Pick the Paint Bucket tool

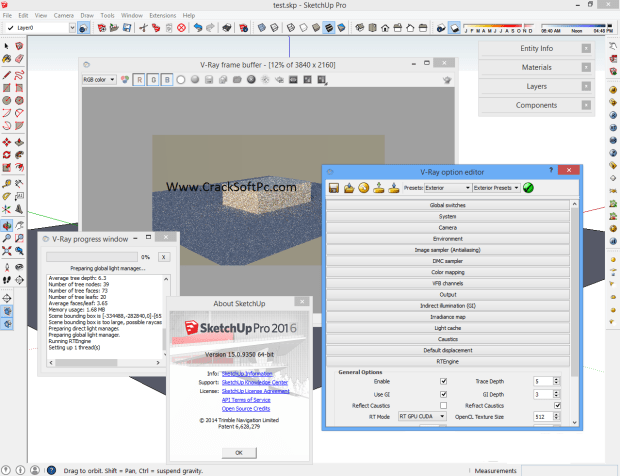point(6,59)
